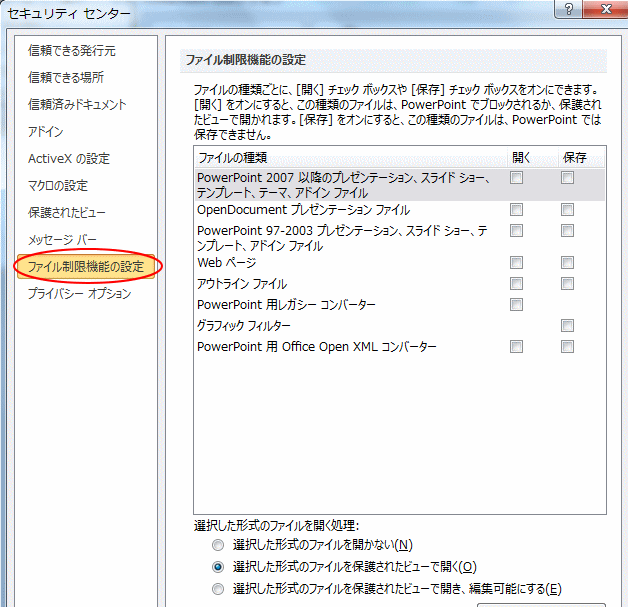Check 保存 for グラフィック フィルター

click(x=567, y=326)
